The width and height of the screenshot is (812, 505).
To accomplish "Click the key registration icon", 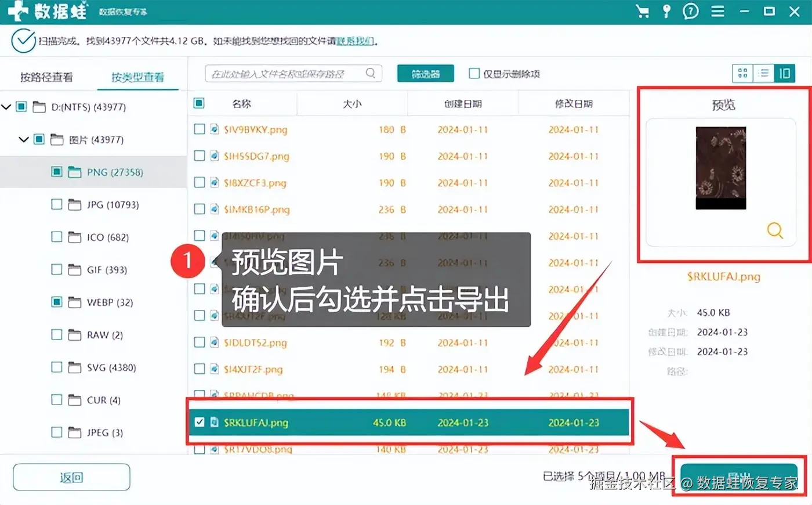I will point(666,11).
